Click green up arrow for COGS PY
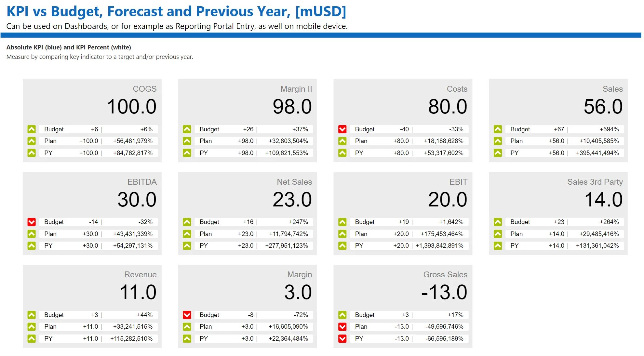 [32, 153]
